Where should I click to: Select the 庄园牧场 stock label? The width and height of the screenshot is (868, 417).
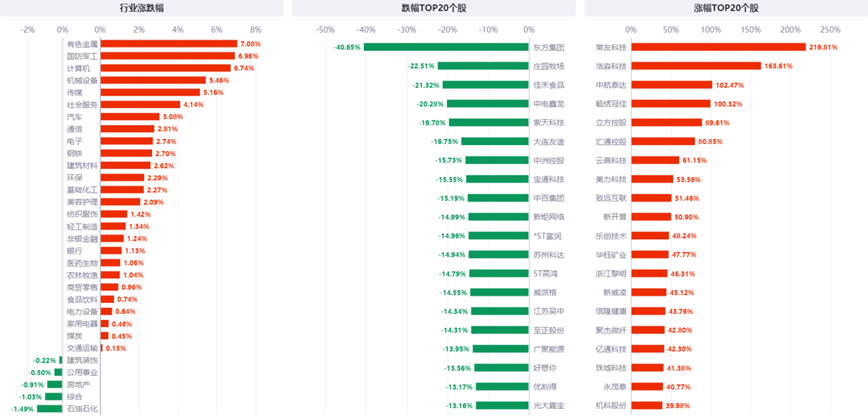point(549,66)
